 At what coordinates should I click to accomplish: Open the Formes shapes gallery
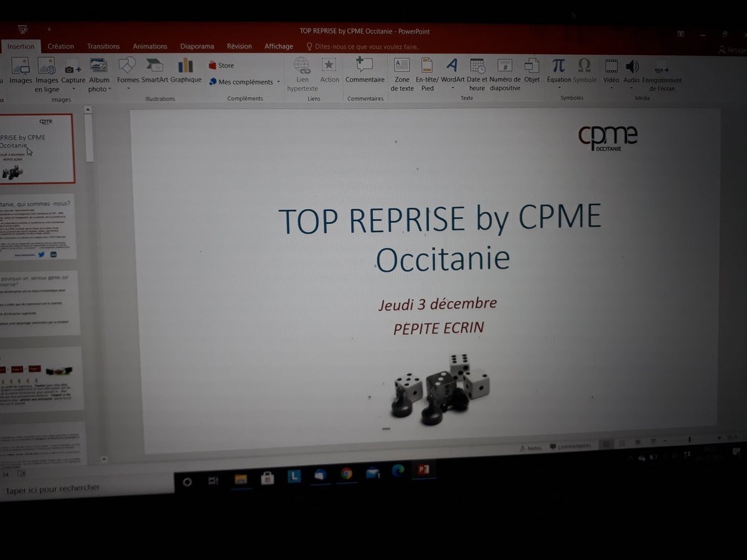128,74
